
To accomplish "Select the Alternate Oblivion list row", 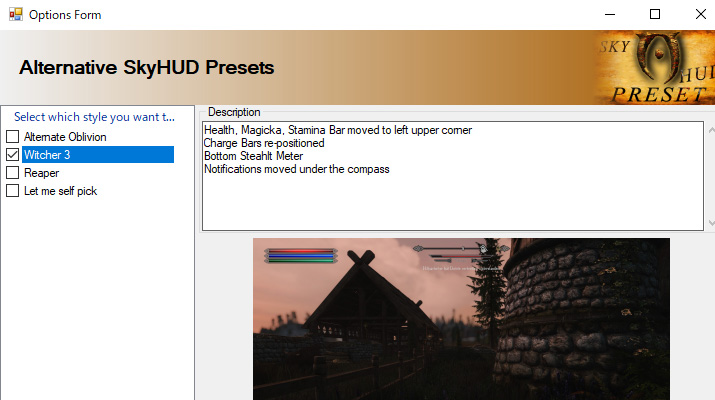I will [65, 136].
